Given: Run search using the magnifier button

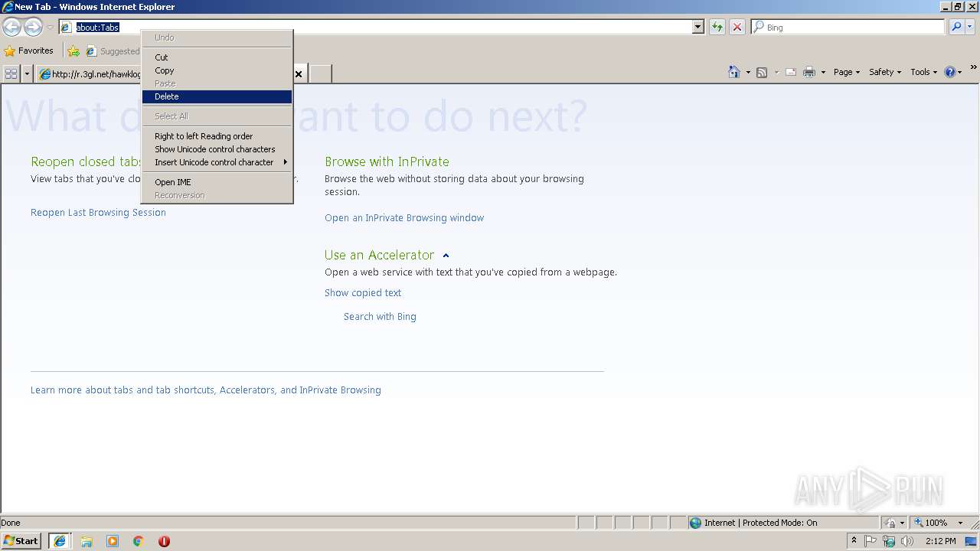Looking at the screenshot, I should (956, 27).
